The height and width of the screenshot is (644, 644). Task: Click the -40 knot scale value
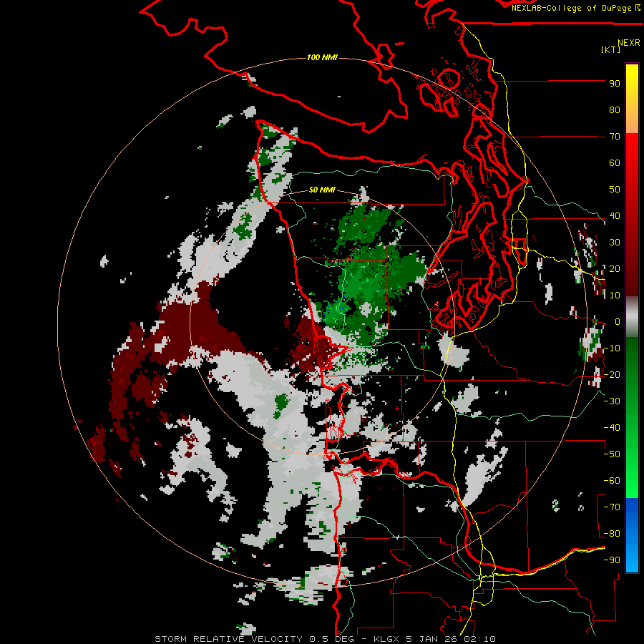click(612, 428)
